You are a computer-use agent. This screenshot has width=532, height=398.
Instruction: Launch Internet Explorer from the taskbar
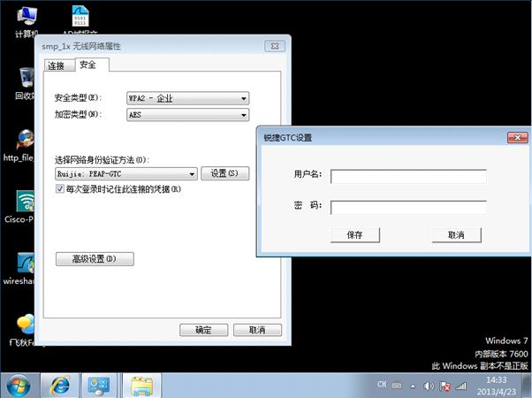pos(60,386)
